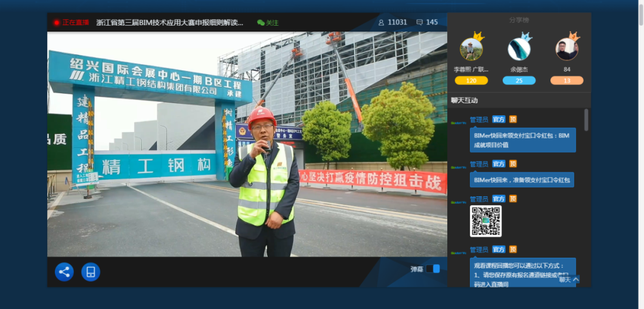Click 官方 badge on the first message
The width and height of the screenshot is (644, 309).
pos(499,119)
